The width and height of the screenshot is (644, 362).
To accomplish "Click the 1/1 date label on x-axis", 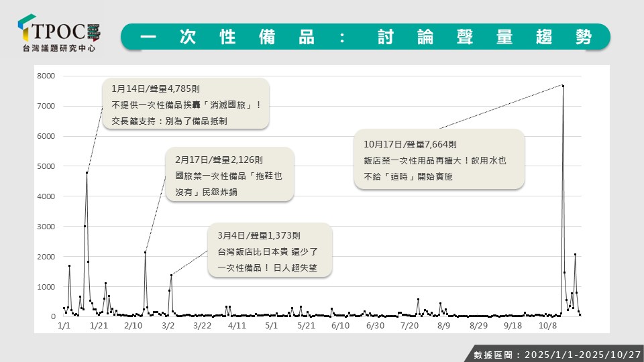I will click(x=64, y=326).
